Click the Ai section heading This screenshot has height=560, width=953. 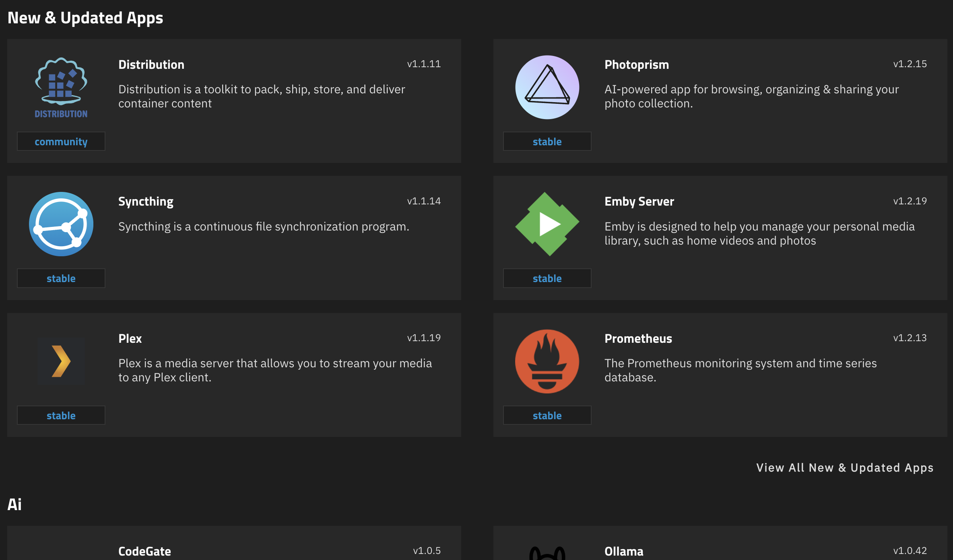pos(14,504)
